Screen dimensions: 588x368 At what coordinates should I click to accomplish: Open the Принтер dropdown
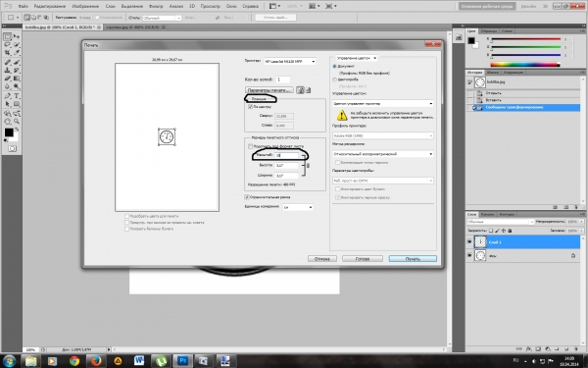(289, 61)
